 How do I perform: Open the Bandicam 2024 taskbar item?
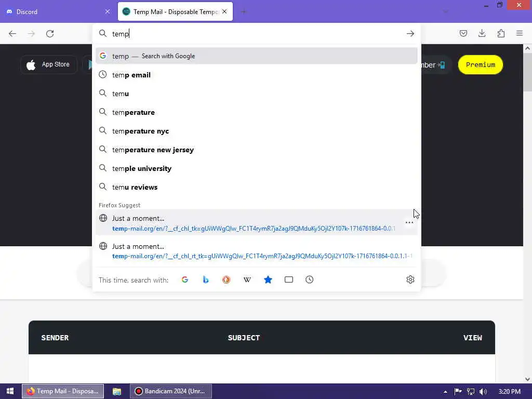(171, 391)
